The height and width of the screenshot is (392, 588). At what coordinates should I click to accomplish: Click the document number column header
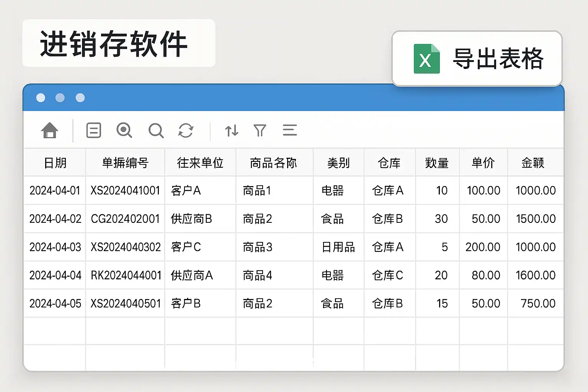(125, 163)
